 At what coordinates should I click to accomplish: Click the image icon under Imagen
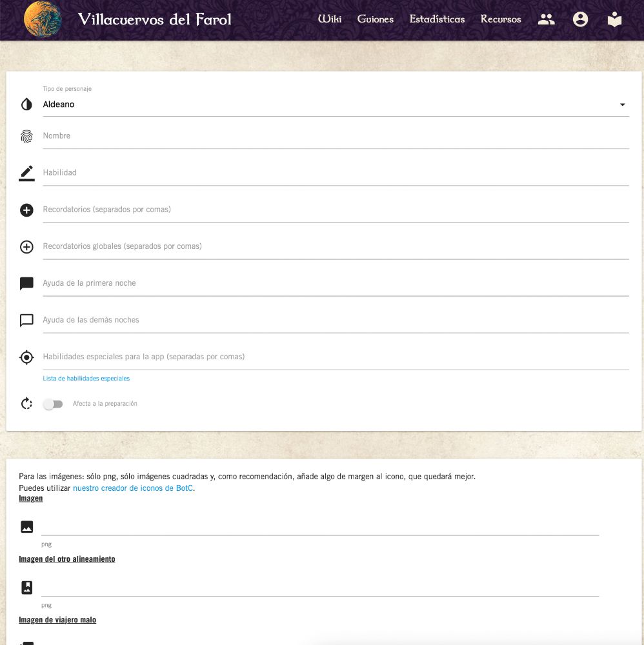click(x=26, y=526)
